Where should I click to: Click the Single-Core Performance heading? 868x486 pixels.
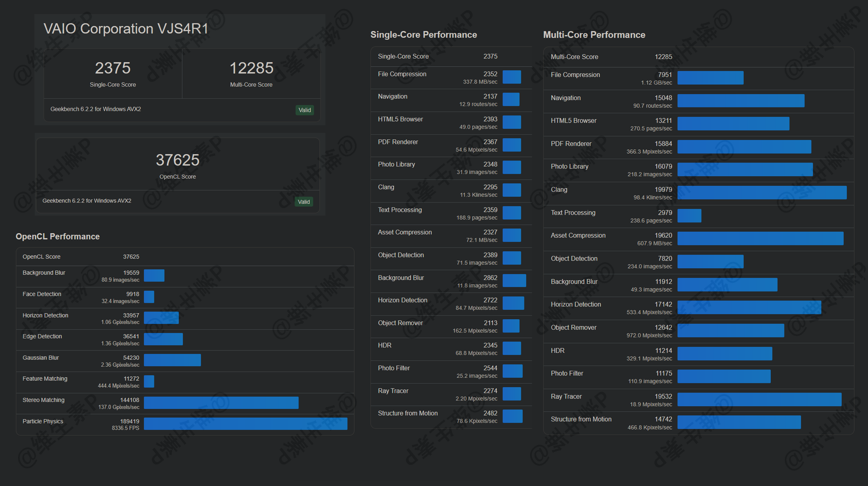click(x=423, y=35)
